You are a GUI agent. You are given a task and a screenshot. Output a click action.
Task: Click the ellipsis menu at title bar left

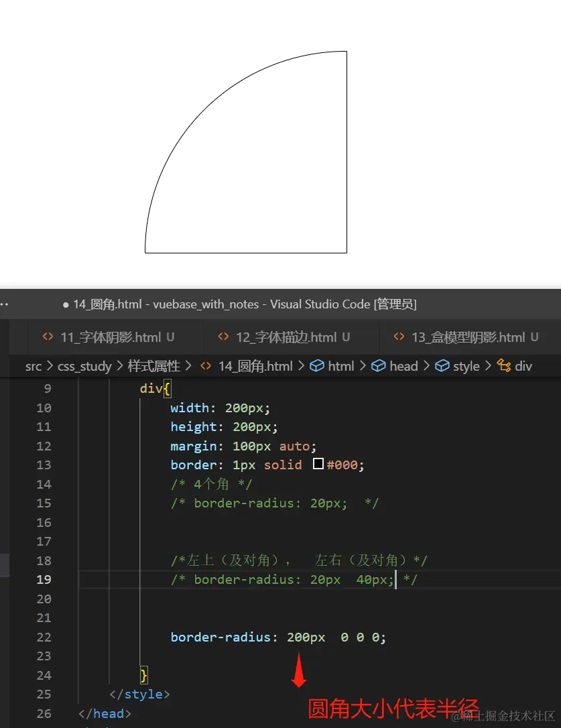pyautogui.click(x=4, y=304)
